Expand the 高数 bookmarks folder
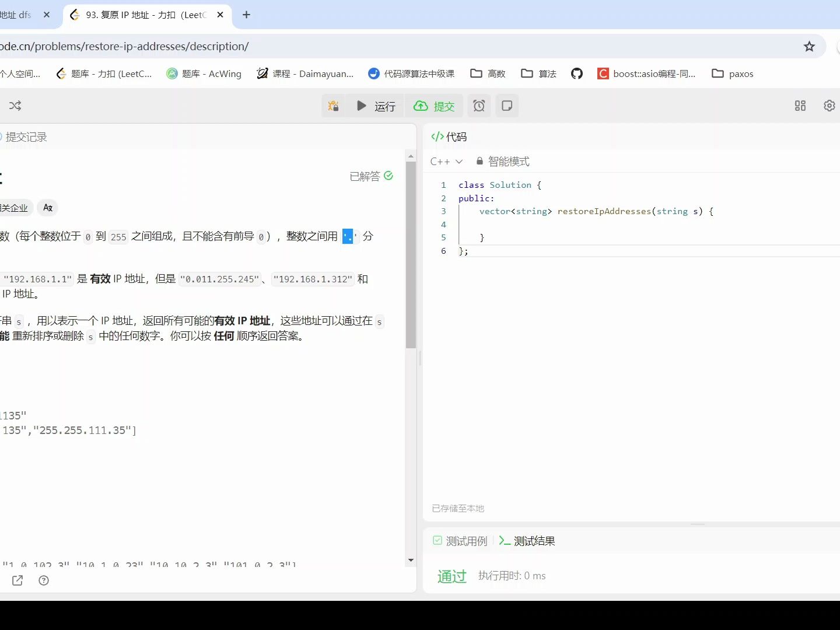840x630 pixels. tap(488, 73)
